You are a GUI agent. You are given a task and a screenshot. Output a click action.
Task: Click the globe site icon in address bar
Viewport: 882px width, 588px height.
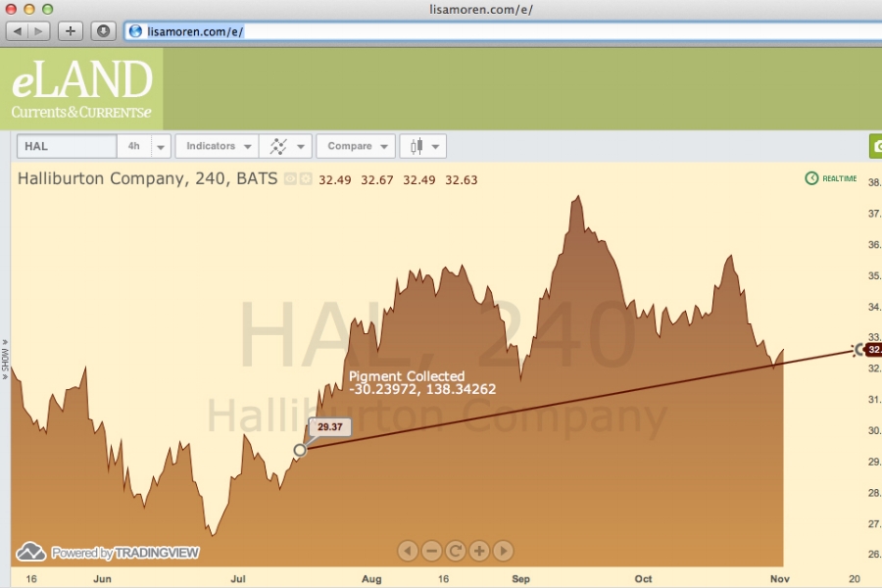(x=135, y=31)
